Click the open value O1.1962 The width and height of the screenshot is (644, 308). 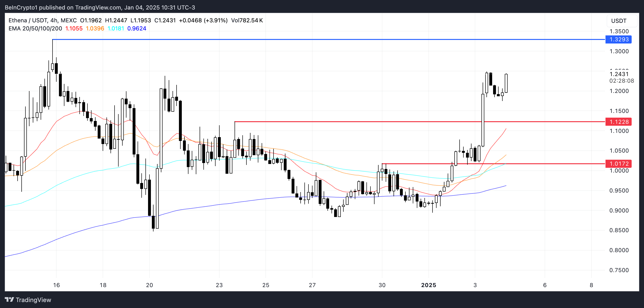click(91, 20)
